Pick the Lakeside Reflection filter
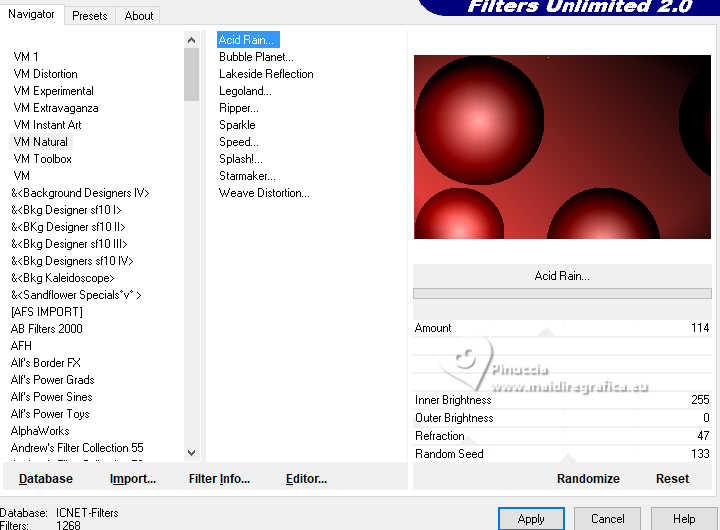Screen dimensions: 720x530 point(266,74)
